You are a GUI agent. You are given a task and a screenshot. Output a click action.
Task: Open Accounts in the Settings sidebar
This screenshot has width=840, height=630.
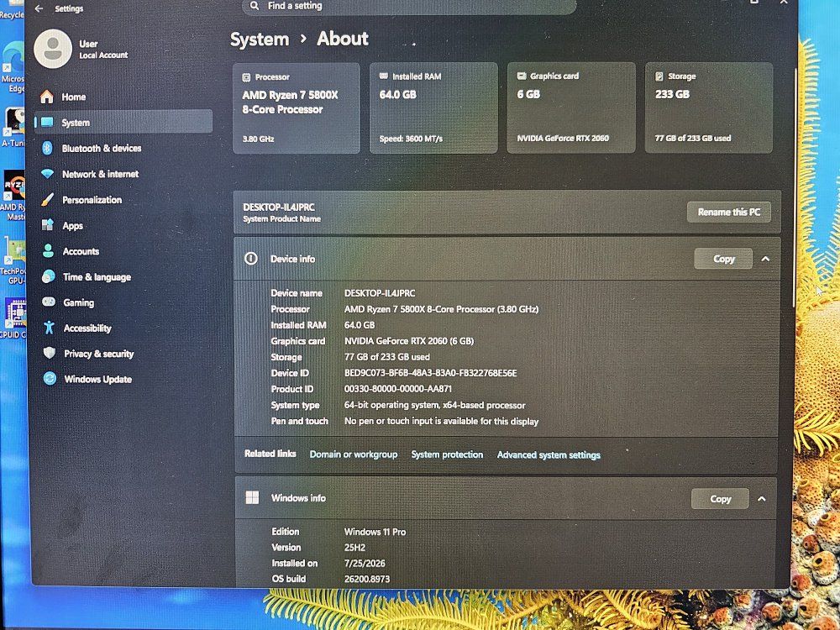(123, 251)
